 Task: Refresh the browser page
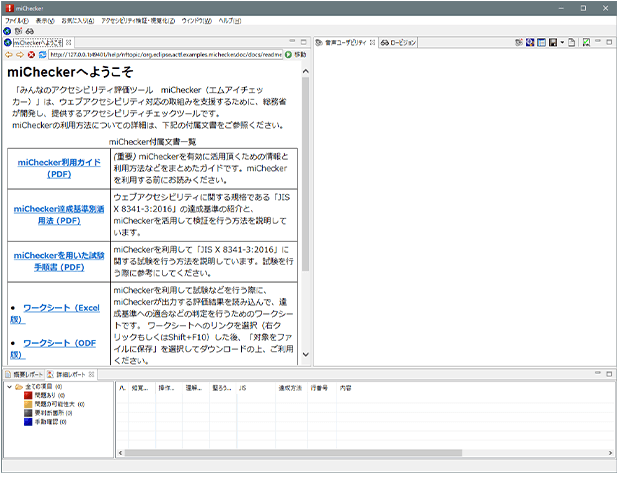pos(42,55)
